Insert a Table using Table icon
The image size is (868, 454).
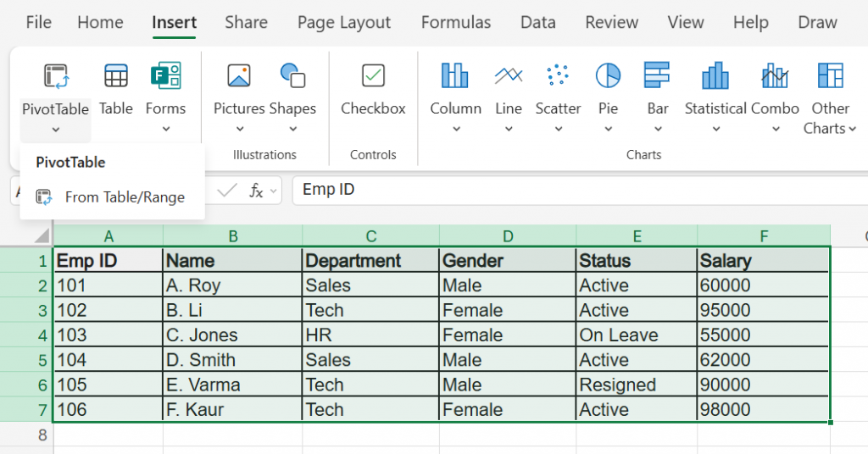(x=116, y=77)
